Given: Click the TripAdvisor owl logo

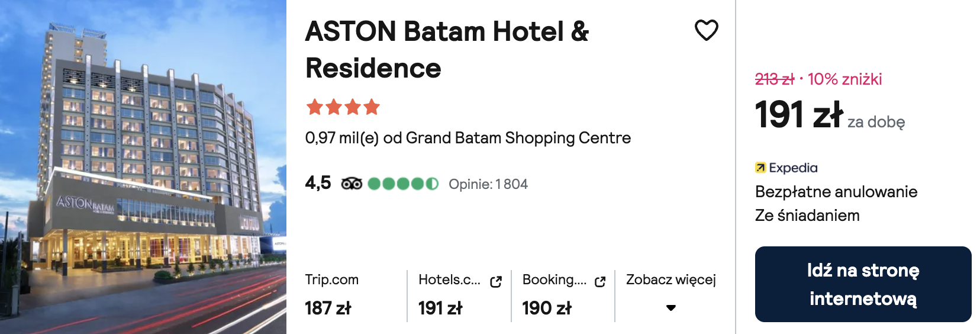Looking at the screenshot, I should pyautogui.click(x=352, y=184).
